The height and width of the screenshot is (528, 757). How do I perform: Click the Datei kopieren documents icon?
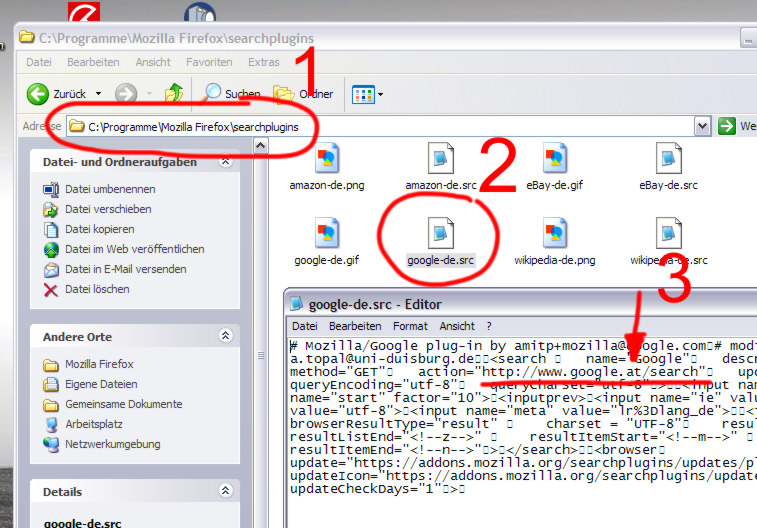[51, 230]
